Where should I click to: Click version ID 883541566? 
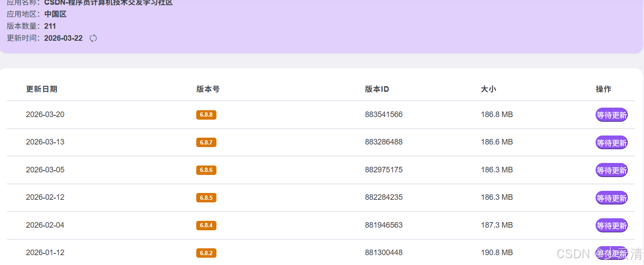(x=384, y=114)
